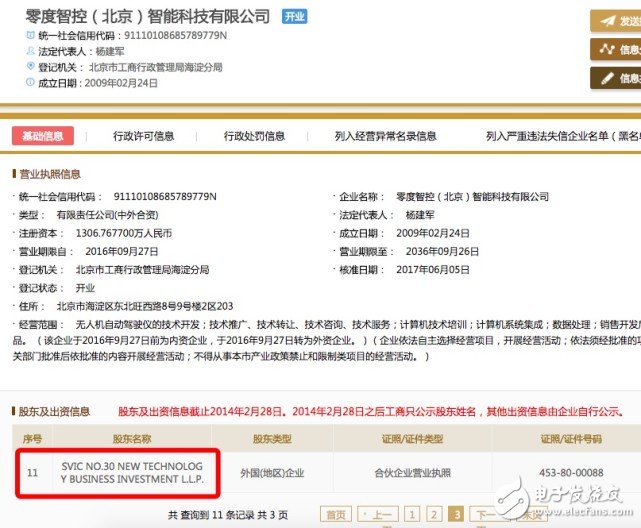Click the highlighted page 3 button
Viewport: 641px width, 528px height.
coord(456,515)
